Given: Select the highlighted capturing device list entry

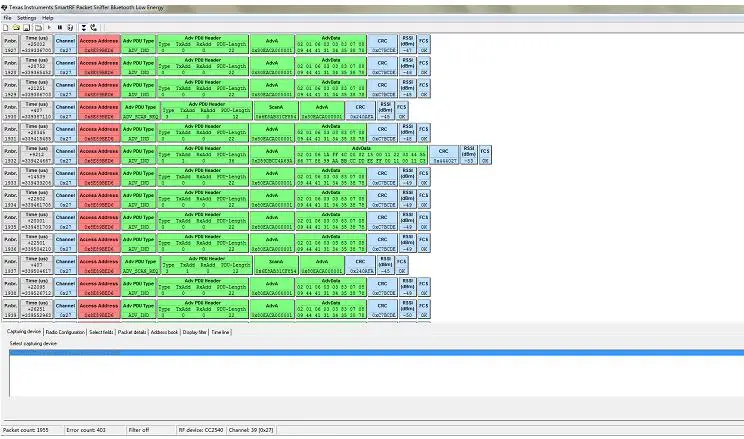Looking at the screenshot, I should [377, 353].
